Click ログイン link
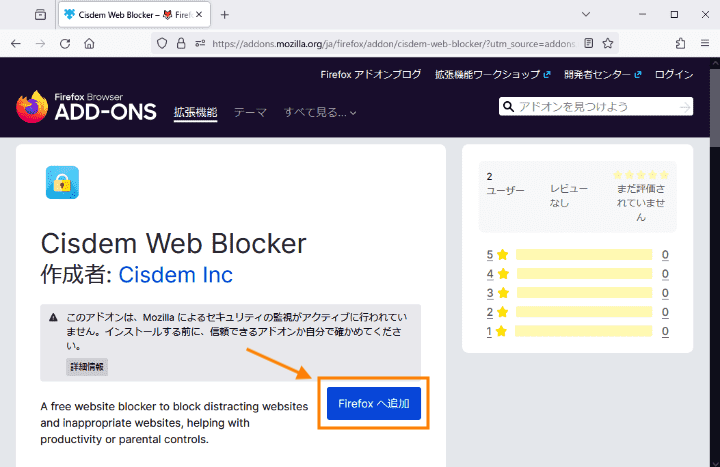 pos(674,74)
